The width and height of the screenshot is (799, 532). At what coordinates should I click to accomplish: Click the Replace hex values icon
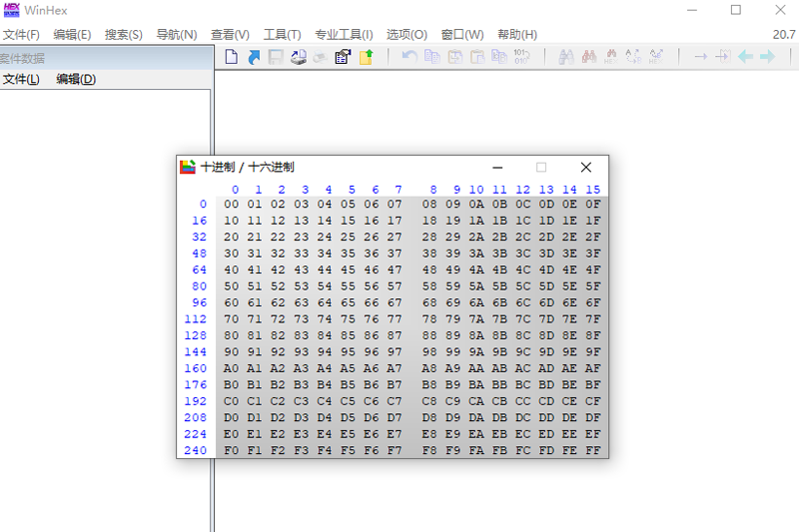(x=656, y=57)
